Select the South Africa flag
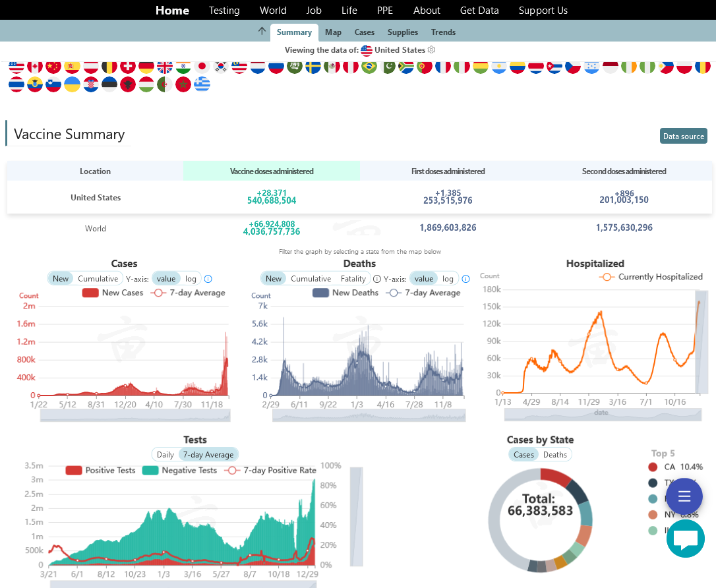The width and height of the screenshot is (716, 588). [x=406, y=67]
